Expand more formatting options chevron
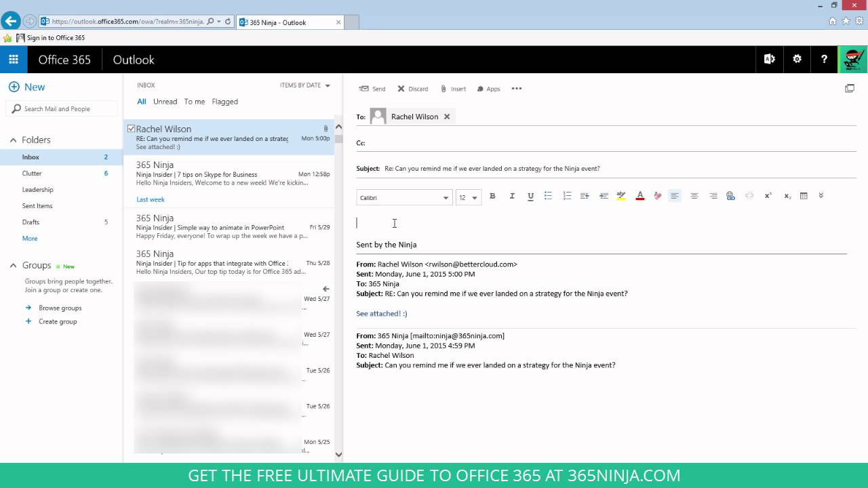Viewport: 868px width, 488px height. (821, 196)
